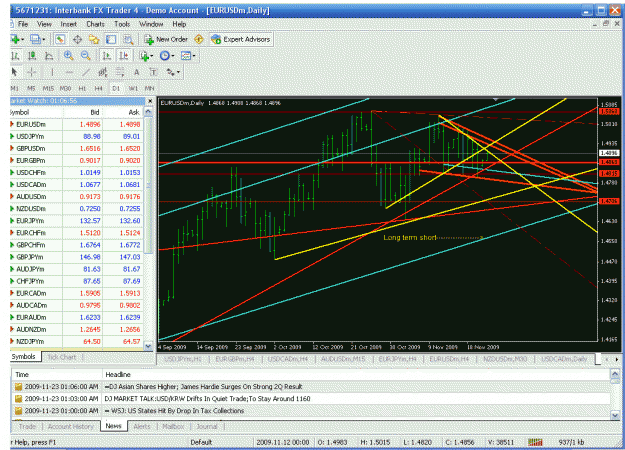Screen dimensions: 625x450
Task: Open the File menu
Action: [x=23, y=24]
